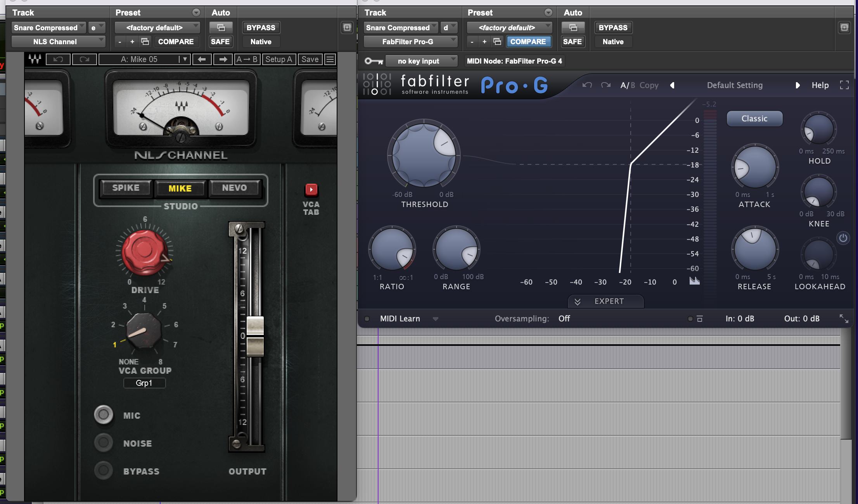Image resolution: width=858 pixels, height=504 pixels.
Task: Redo in the FabFilter Pro-G header
Action: [605, 85]
